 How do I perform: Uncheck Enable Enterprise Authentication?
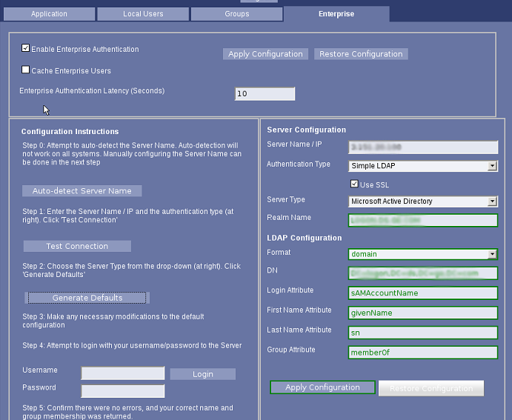point(26,49)
